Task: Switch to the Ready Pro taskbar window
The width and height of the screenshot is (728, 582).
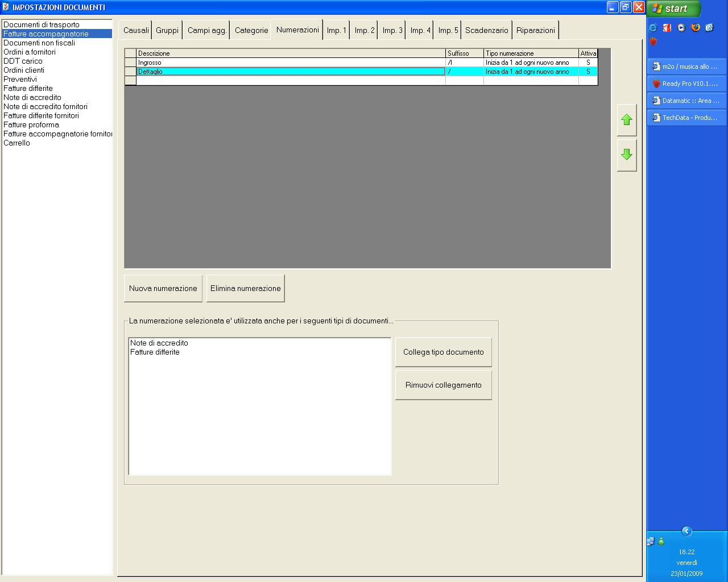Action: [x=686, y=84]
